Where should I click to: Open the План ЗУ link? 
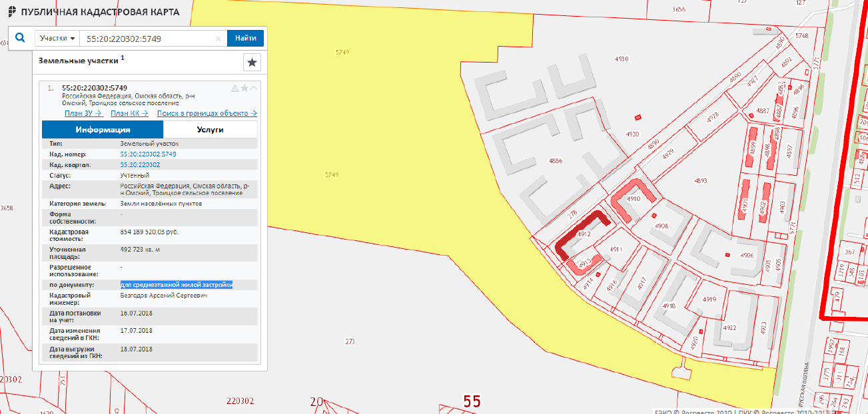83,113
